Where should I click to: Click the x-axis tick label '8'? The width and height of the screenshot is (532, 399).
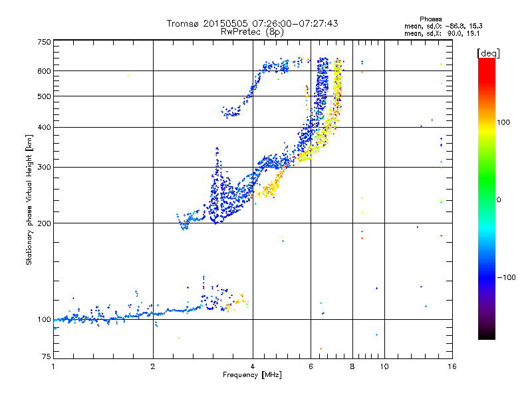click(352, 366)
